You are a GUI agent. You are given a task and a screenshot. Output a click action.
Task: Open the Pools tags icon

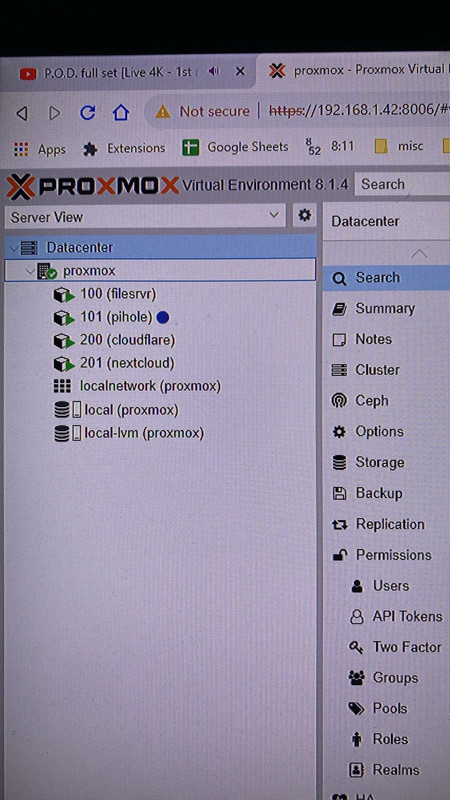pyautogui.click(x=356, y=709)
